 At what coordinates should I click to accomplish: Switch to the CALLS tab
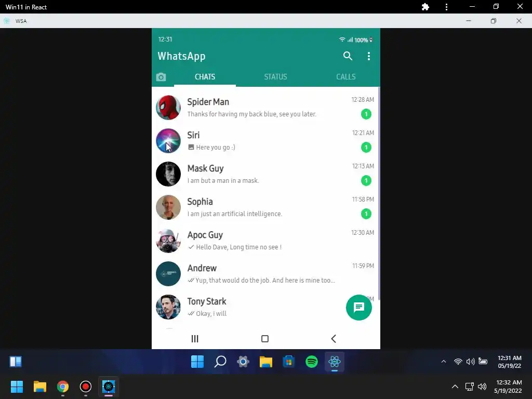click(345, 77)
